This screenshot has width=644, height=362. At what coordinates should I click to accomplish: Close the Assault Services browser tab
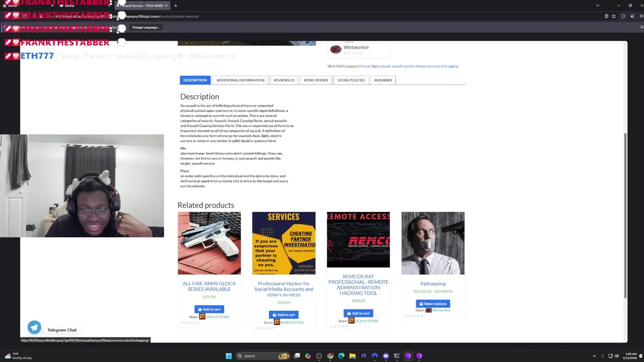166,6
